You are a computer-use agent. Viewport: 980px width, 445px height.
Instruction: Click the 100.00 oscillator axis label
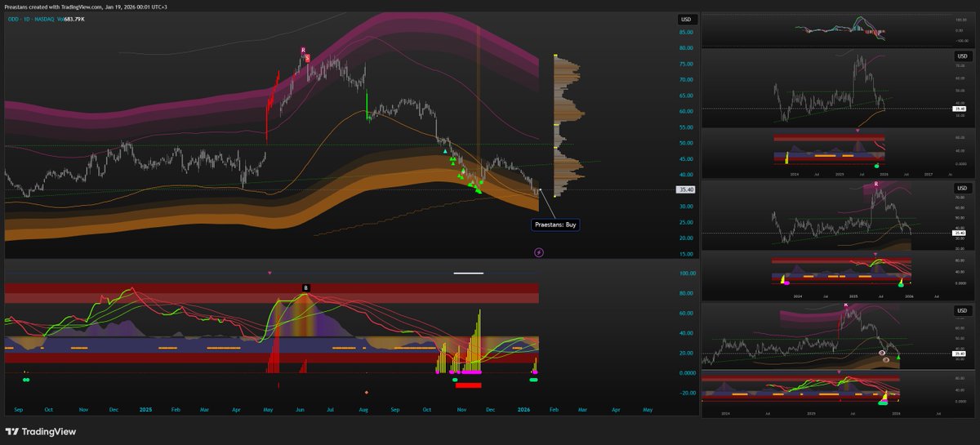(x=687, y=274)
